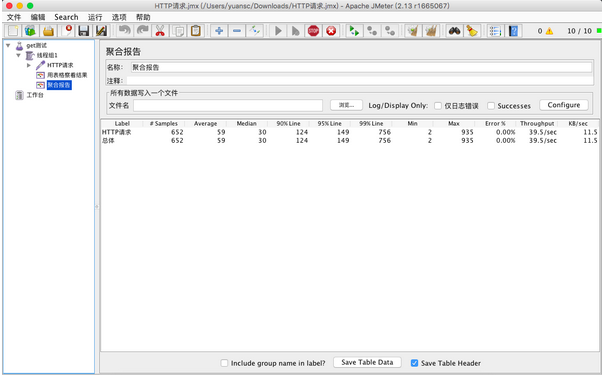Expand the HTTP请求 tree node
The height and width of the screenshot is (375, 604).
(x=29, y=65)
